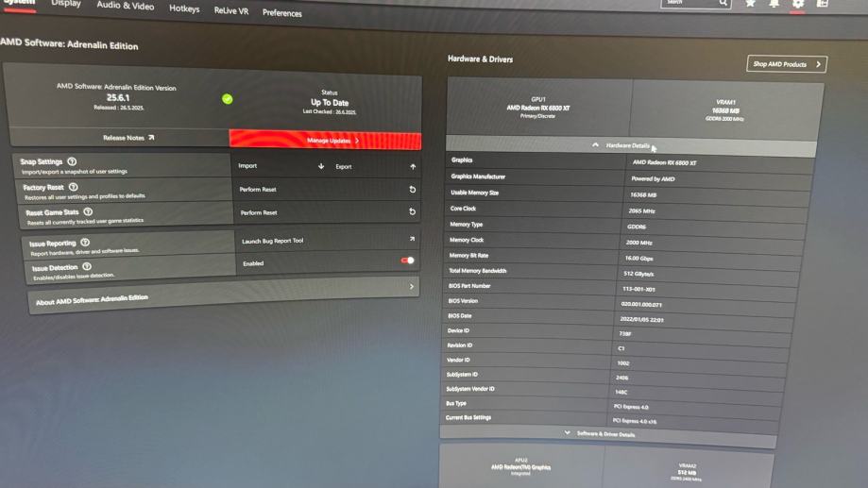The width and height of the screenshot is (868, 488).
Task: Open help for Issue Detection
Action: [87, 267]
